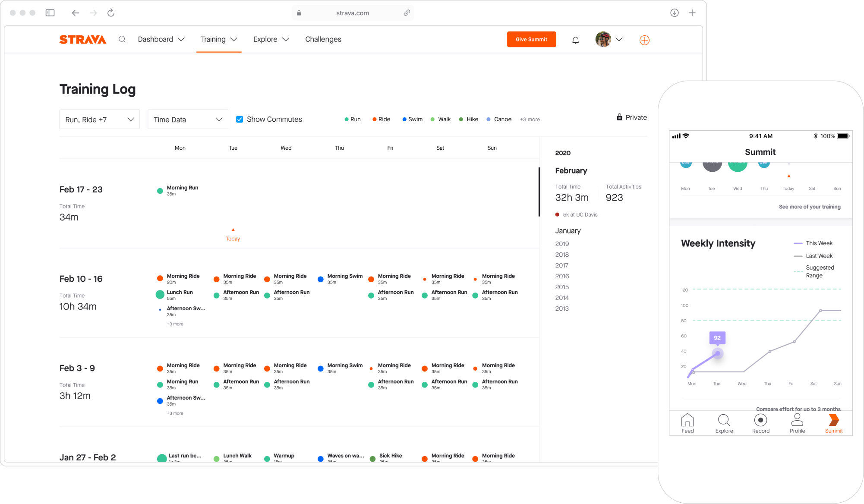
Task: Toggle Canoe legend filter
Action: tap(499, 120)
